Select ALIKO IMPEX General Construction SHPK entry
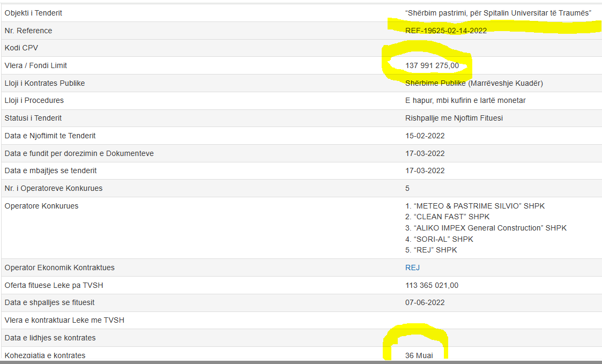 (x=486, y=228)
